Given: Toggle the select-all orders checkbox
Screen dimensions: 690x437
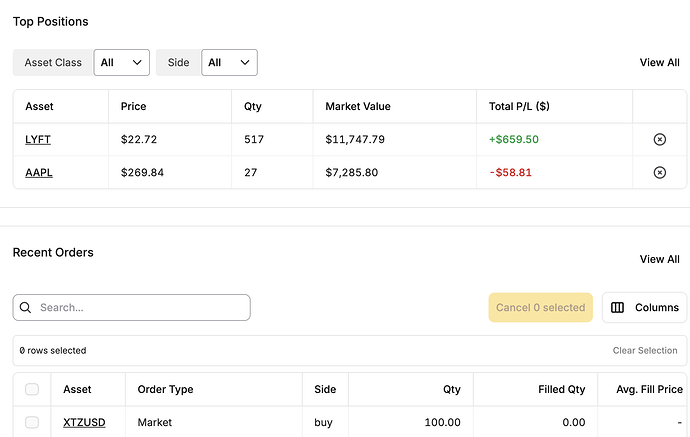Looking at the screenshot, I should click(32, 389).
